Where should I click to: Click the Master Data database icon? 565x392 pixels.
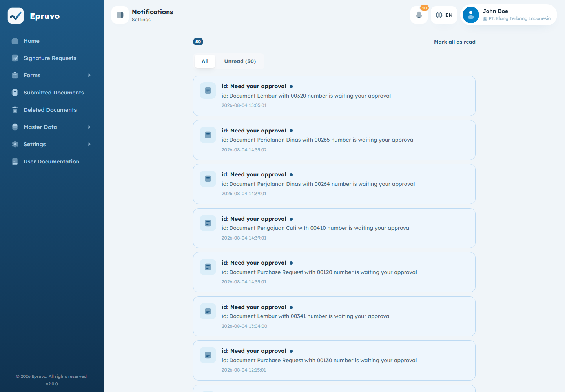click(x=15, y=127)
